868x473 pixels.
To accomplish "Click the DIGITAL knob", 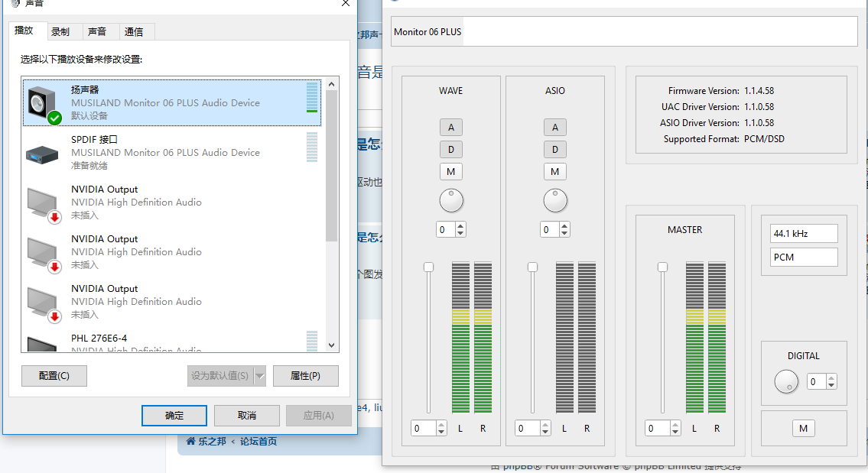I will (x=786, y=381).
